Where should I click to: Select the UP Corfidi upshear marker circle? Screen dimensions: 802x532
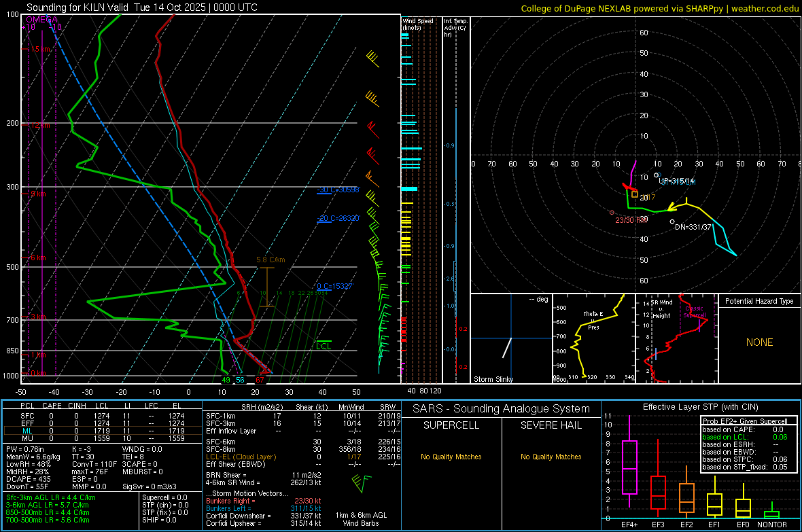[657, 175]
